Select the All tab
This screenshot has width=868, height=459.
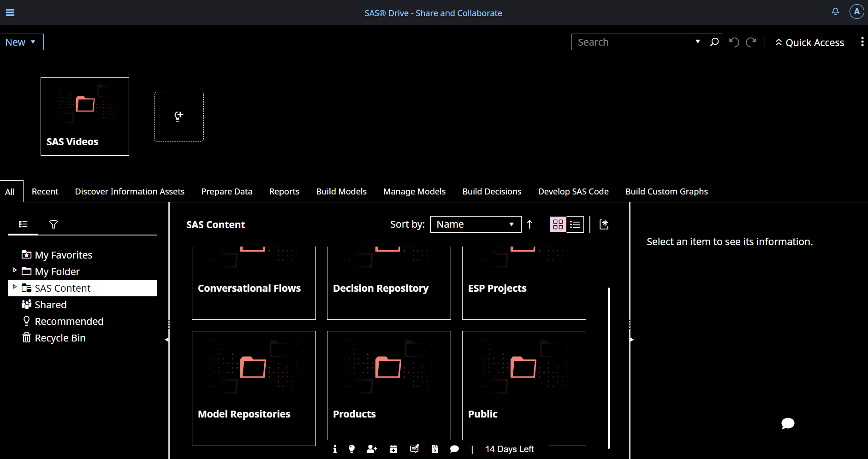pos(10,192)
